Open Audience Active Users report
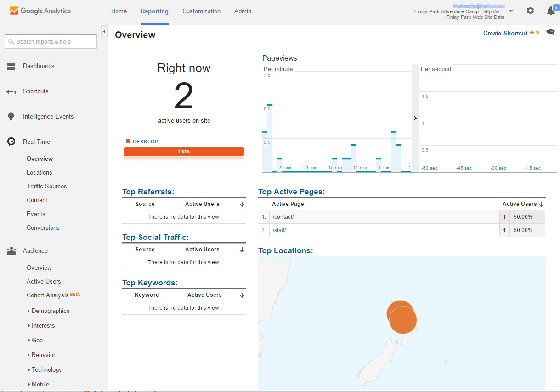 tap(44, 282)
